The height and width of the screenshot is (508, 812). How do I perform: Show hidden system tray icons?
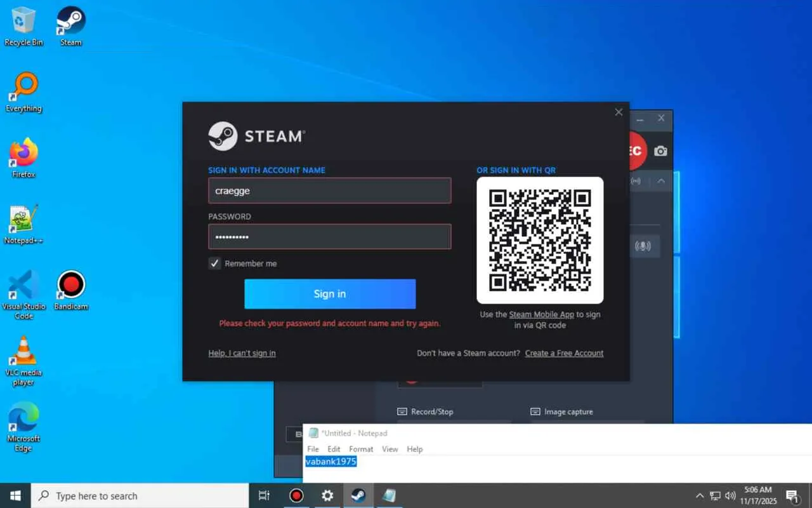coord(700,495)
